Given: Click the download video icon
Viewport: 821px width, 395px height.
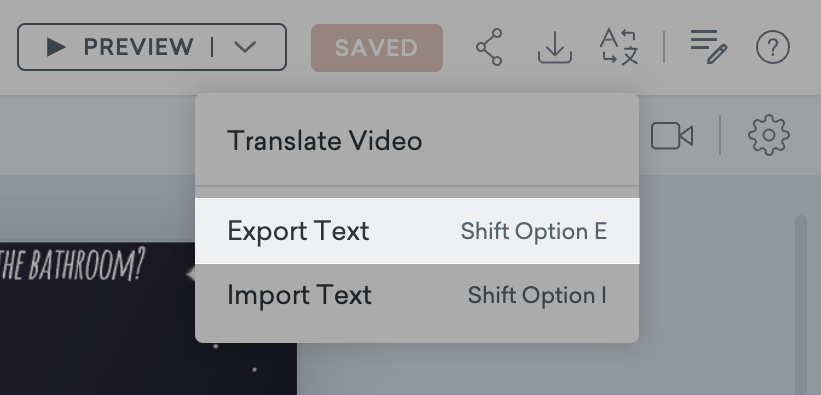Looking at the screenshot, I should (x=554, y=48).
